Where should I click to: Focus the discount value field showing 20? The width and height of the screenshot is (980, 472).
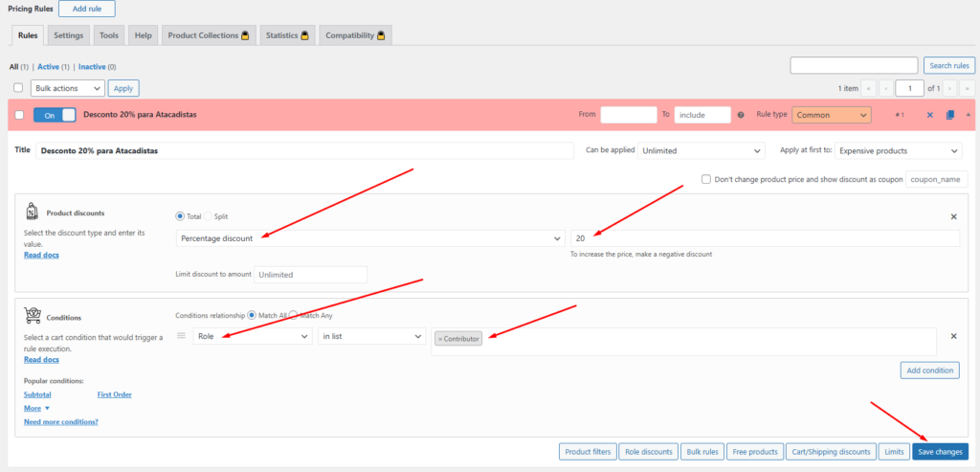765,238
